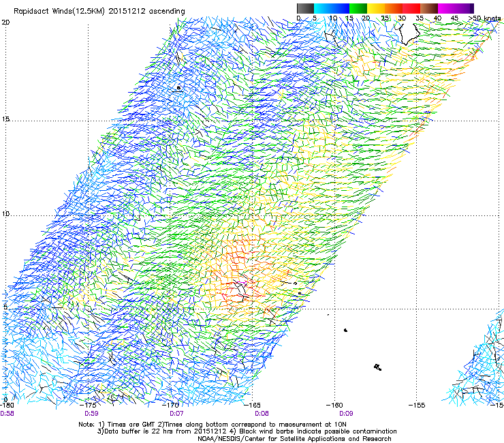The height and width of the screenshot is (443, 504).
Task: Click the NOAA/NESDIS Center for Satellite Applications credit
Action: pos(294,439)
